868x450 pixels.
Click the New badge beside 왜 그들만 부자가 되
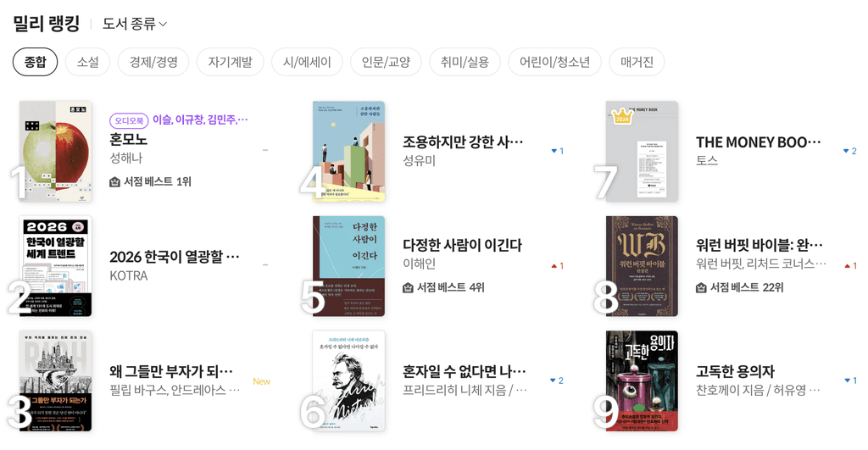click(261, 381)
